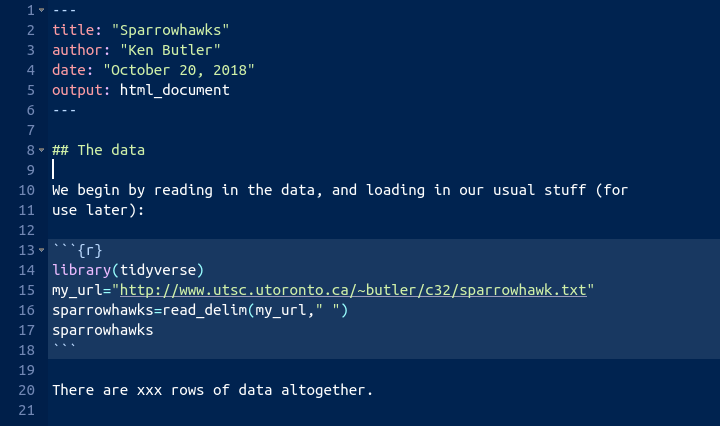Click the library(tidyverse) line
This screenshot has width=720, height=426.
[127, 270]
